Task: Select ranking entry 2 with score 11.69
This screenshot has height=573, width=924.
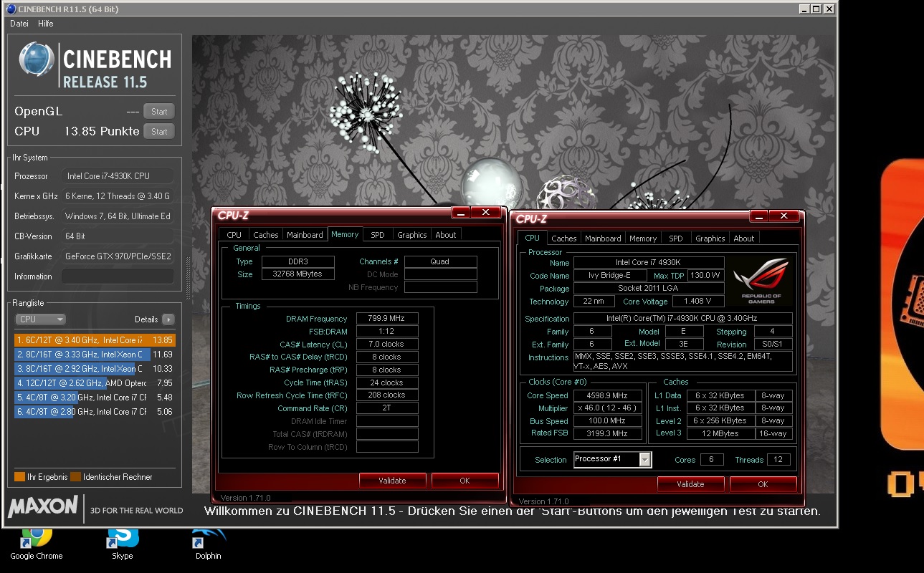Action: pyautogui.click(x=95, y=355)
